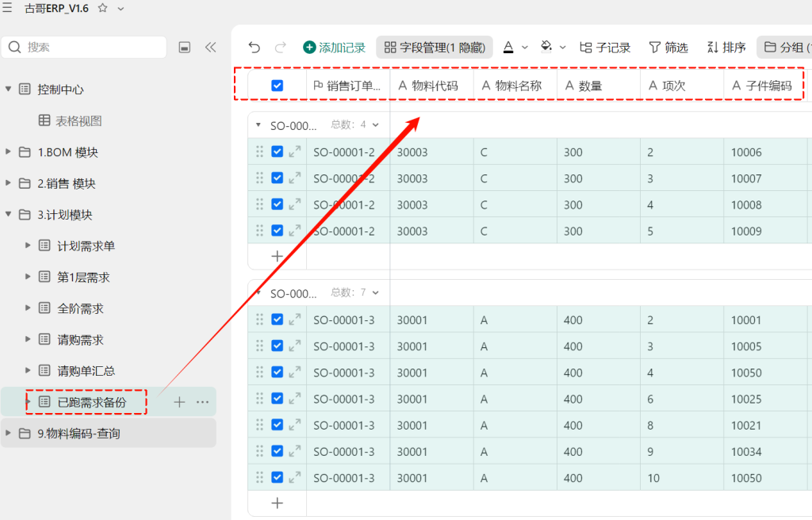The image size is (812, 520).
Task: Collapse the first SO-000... group with 总数 4
Action: pyautogui.click(x=259, y=124)
